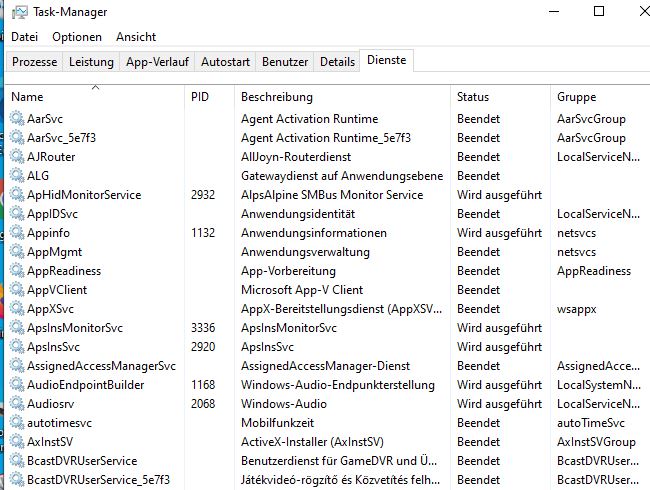Select PID 3336 cell
650x490 pixels.
pos(203,328)
